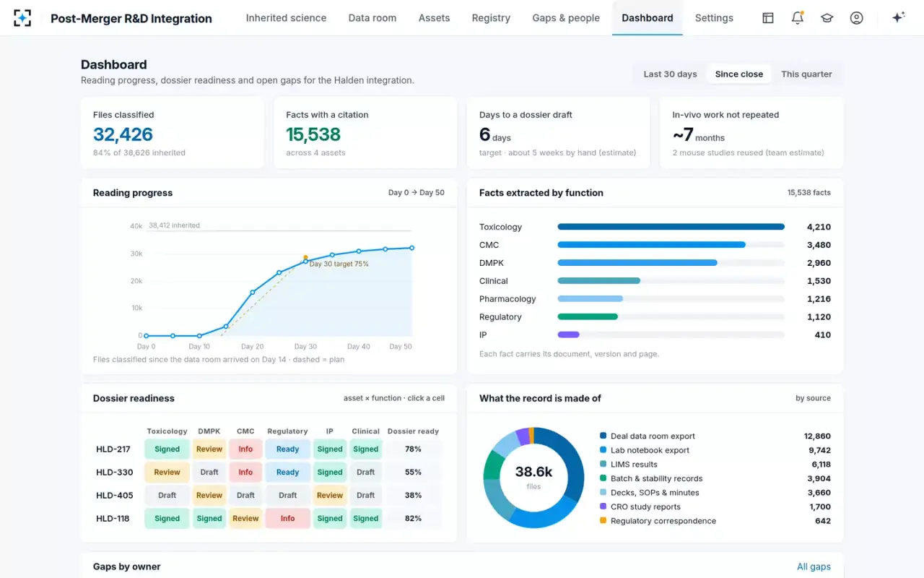Click the CMC facts bar
924x578 pixels.
click(x=651, y=245)
